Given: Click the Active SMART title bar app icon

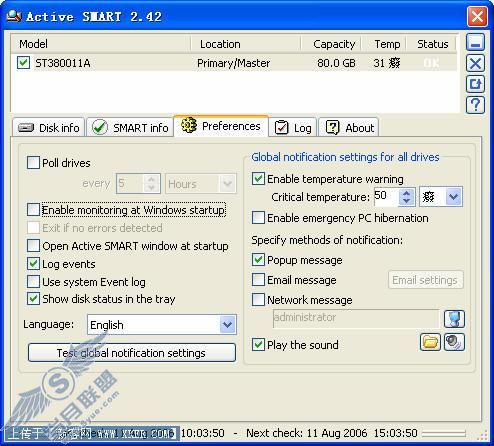Looking at the screenshot, I should coord(14,16).
